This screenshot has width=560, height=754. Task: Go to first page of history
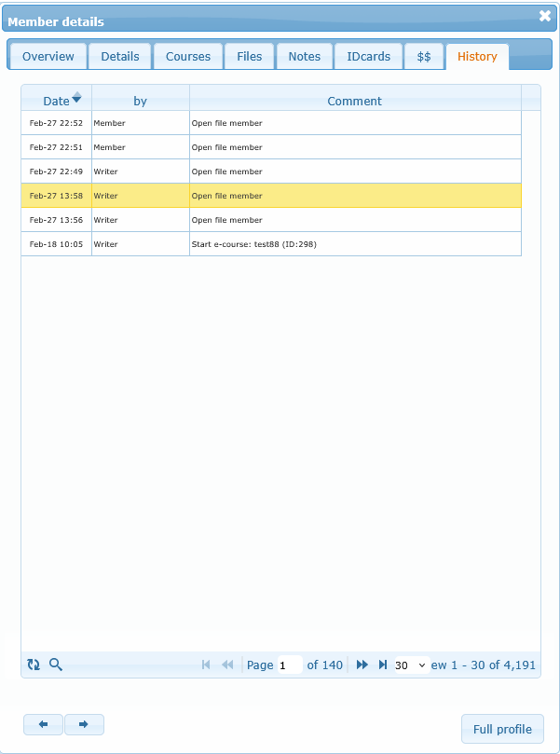[x=206, y=665]
